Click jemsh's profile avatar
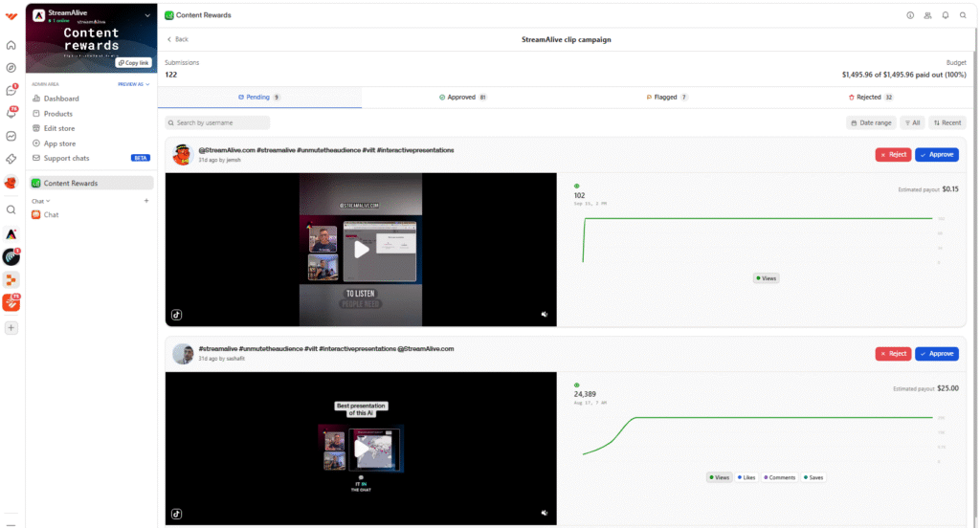The width and height of the screenshot is (980, 528). pos(182,154)
